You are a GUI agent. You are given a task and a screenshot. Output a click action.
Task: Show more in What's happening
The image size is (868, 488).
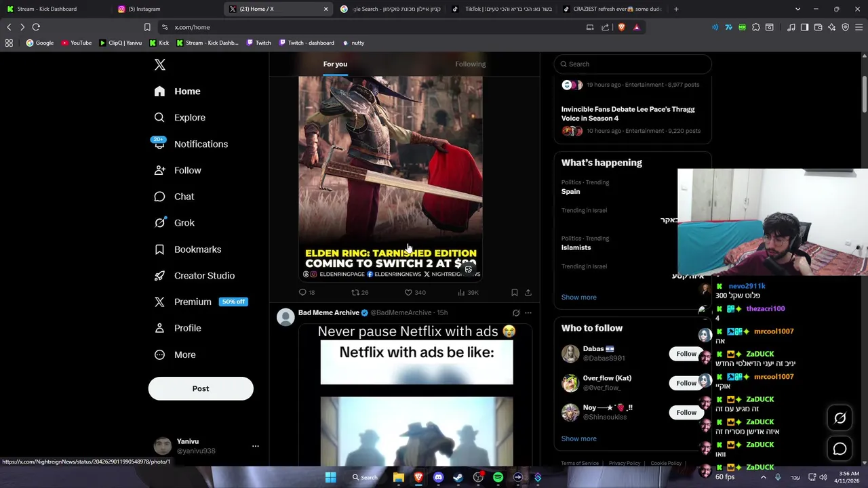point(579,297)
